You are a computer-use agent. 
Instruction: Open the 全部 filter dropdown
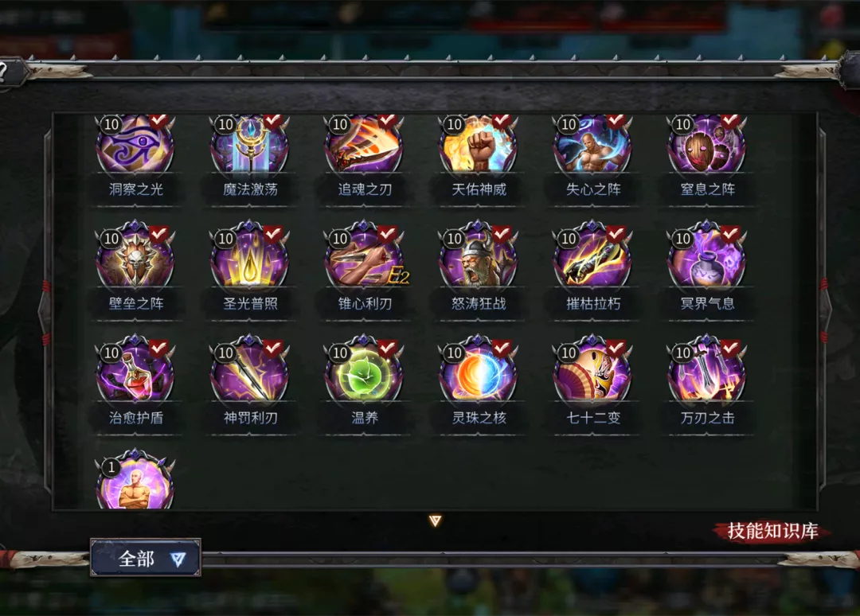click(x=146, y=558)
